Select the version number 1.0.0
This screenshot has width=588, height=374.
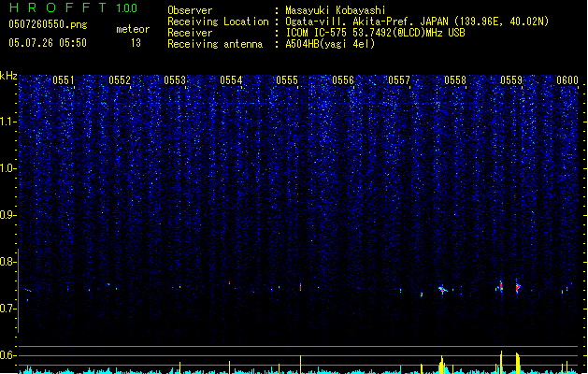(126, 8)
